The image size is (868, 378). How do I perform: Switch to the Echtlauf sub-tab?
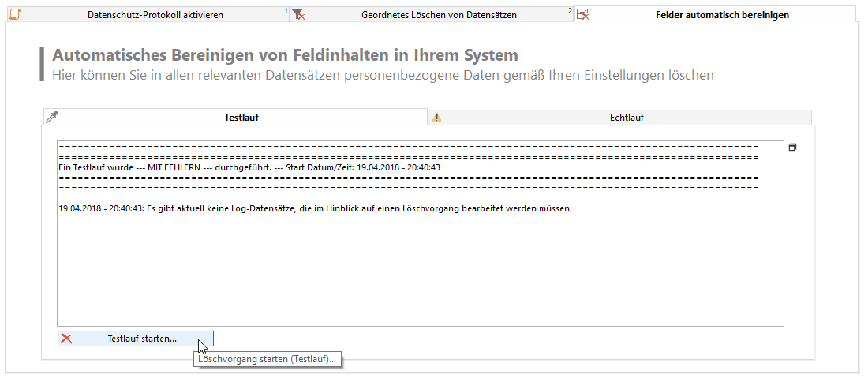pyautogui.click(x=627, y=118)
